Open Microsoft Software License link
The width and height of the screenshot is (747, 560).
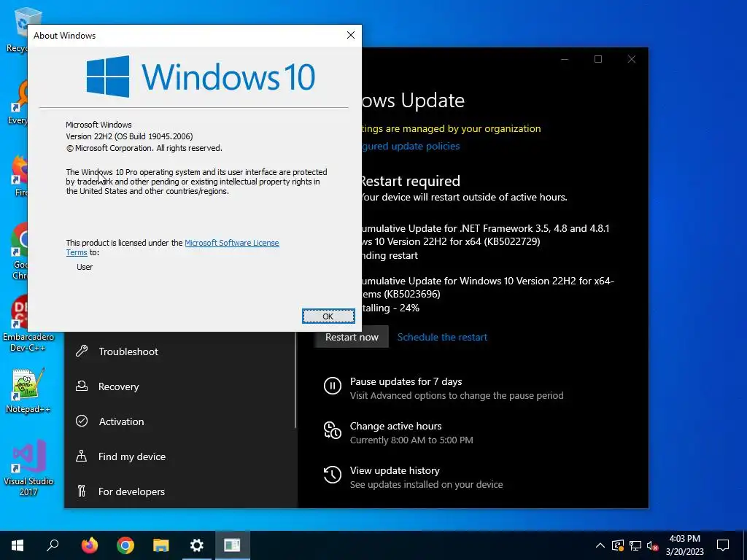click(x=231, y=243)
